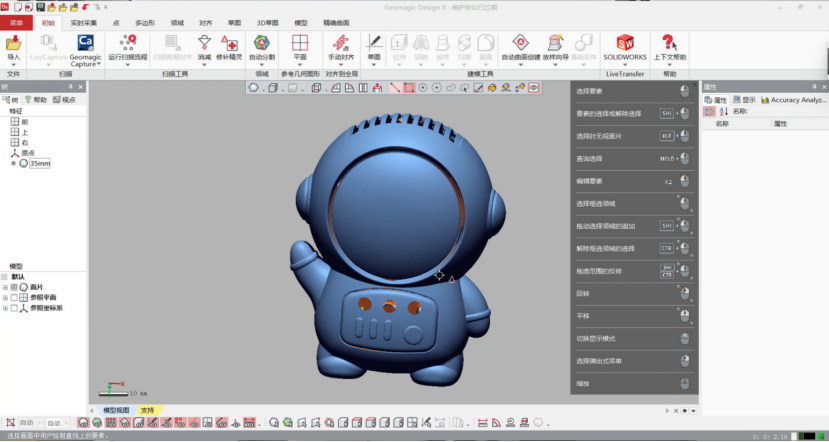Select the 支持 support tab below viewport

click(x=148, y=410)
